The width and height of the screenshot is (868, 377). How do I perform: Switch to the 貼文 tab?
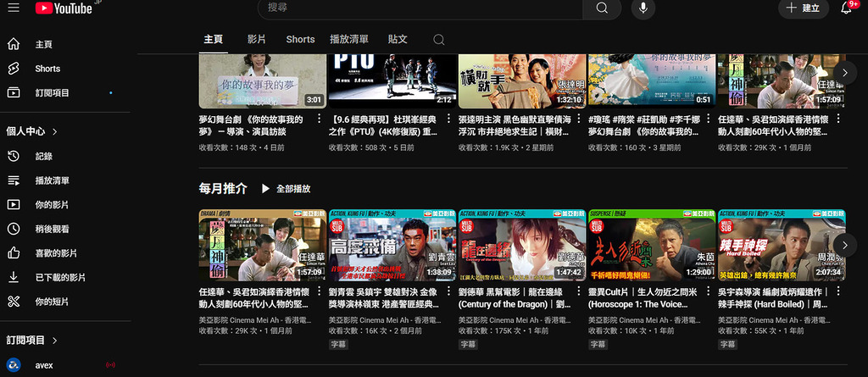(398, 39)
